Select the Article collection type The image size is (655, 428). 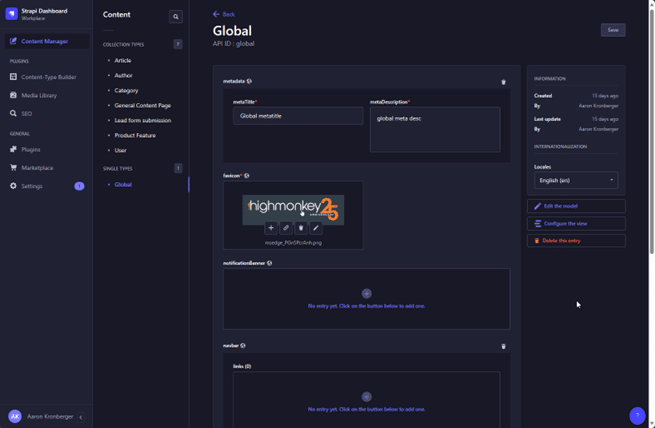click(x=122, y=61)
